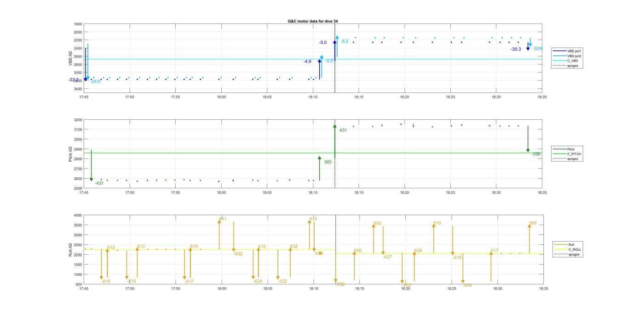Click the '3400' tick on the VBD axis
This screenshot has height=319, width=644.
pyautogui.click(x=78, y=88)
